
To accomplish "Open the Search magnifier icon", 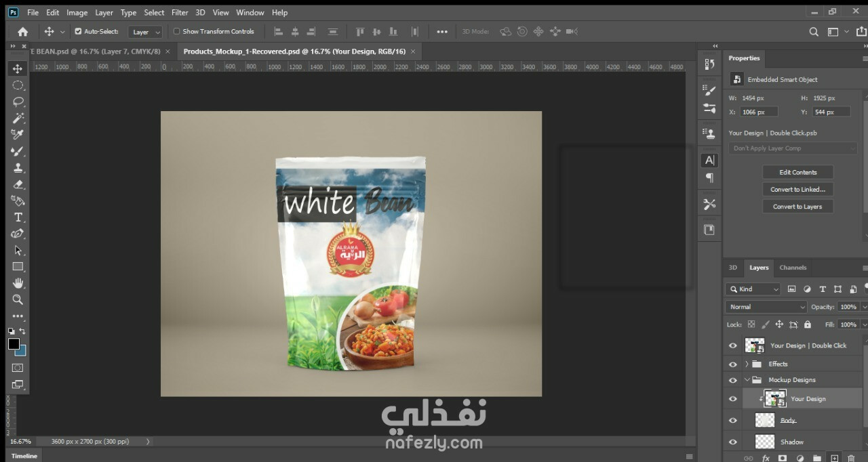I will pos(814,31).
